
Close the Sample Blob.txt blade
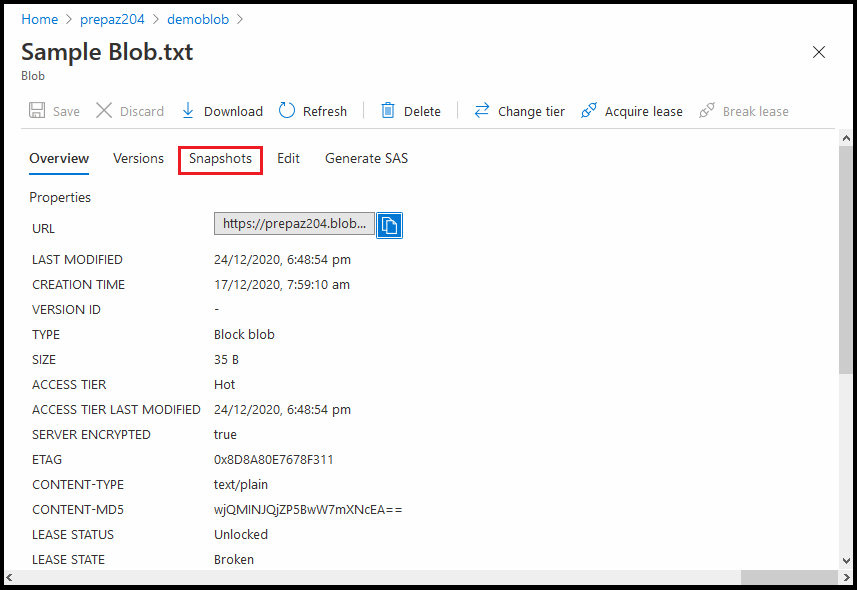(819, 52)
